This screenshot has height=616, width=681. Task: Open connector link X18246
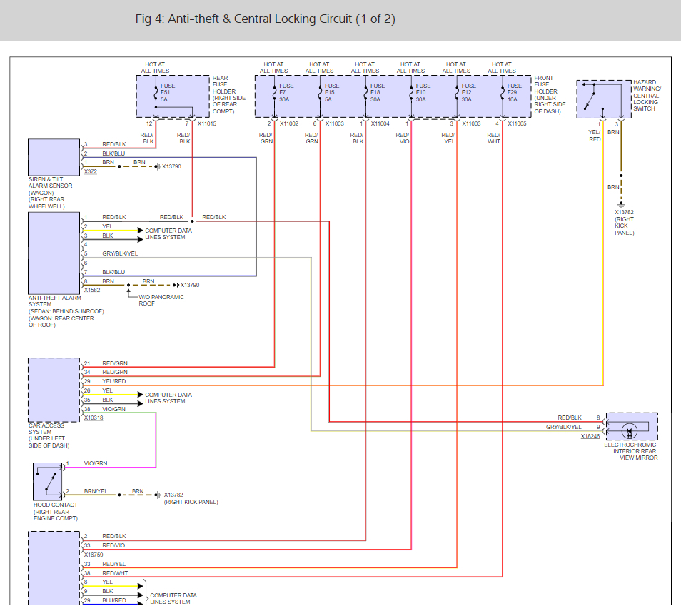click(590, 436)
